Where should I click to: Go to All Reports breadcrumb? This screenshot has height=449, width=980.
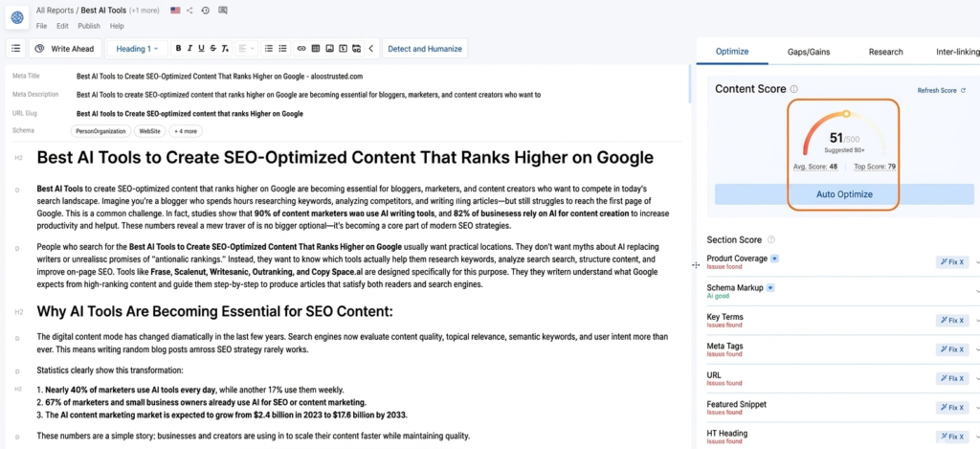(x=56, y=11)
